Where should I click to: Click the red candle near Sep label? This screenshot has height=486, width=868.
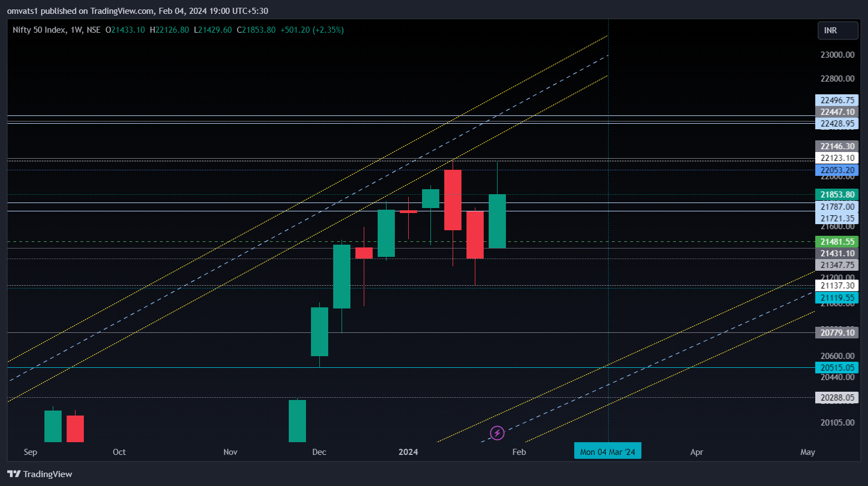[x=75, y=429]
